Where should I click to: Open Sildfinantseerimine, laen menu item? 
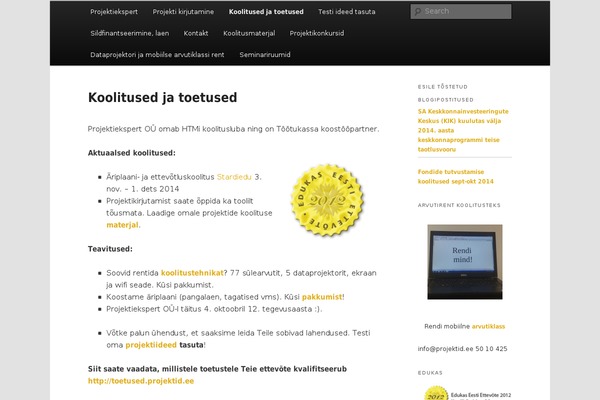click(130, 33)
